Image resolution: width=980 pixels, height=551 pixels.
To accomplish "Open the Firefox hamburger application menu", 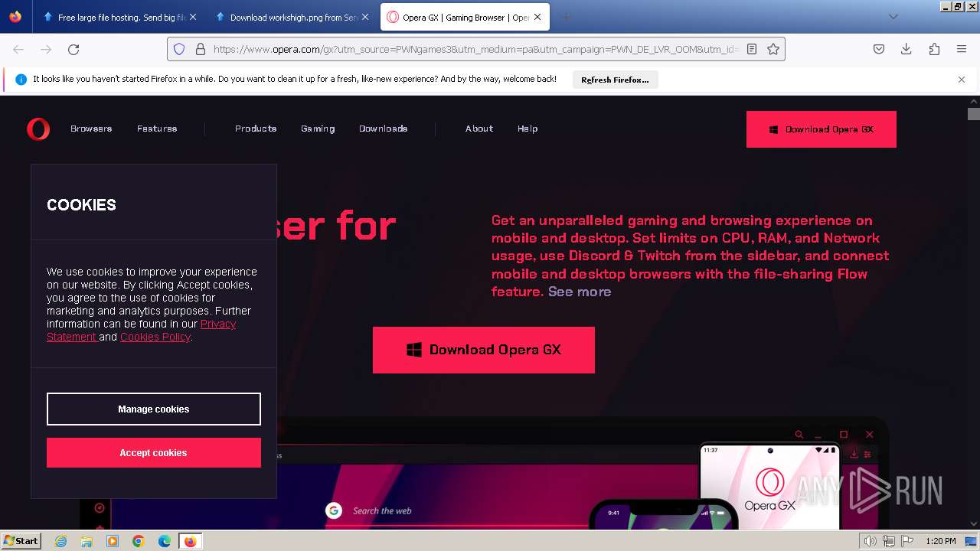I will (x=962, y=49).
